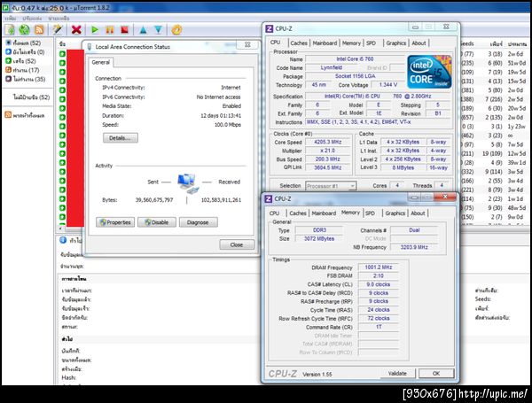Open Properties in Local Area Connection Status

coord(115,222)
